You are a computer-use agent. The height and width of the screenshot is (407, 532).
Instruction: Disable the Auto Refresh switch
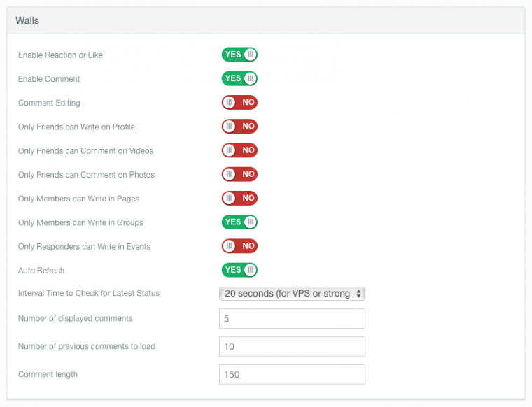click(x=239, y=270)
